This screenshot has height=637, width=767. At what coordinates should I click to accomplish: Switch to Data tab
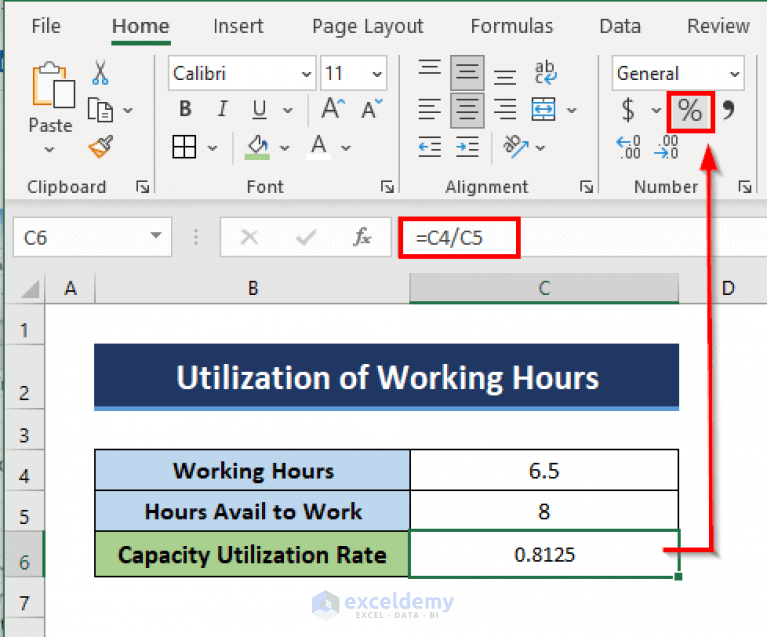pyautogui.click(x=620, y=26)
